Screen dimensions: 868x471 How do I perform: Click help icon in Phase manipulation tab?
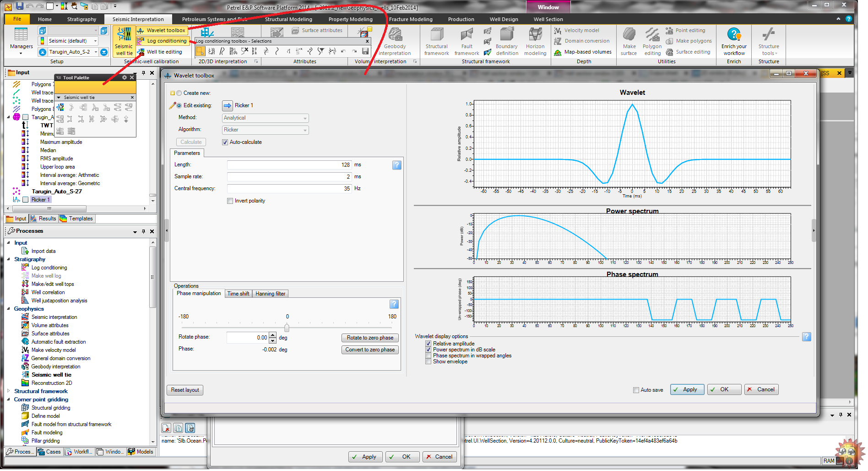(x=394, y=304)
